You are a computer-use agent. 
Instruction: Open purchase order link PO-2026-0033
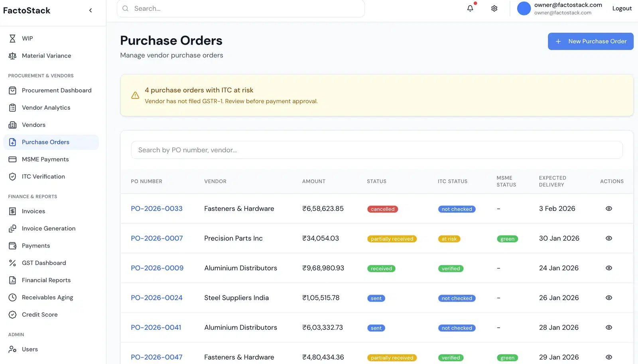pos(157,209)
